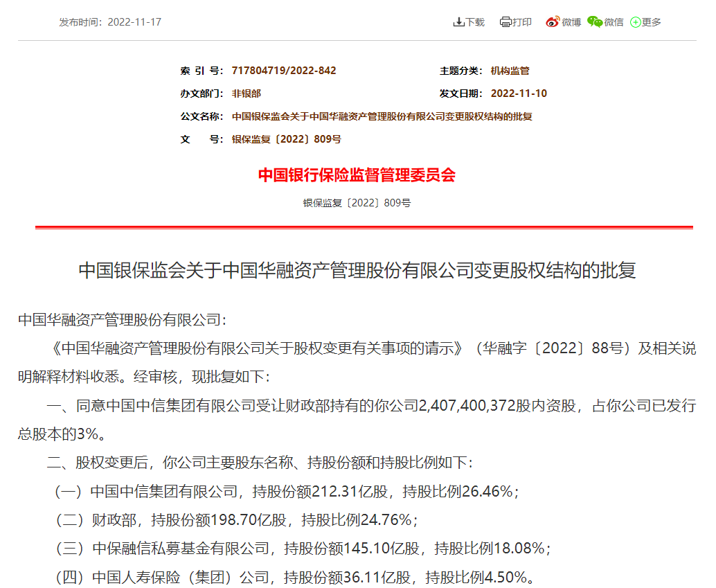Click the 办文部门 label
Viewport: 716px width, 588px height.
(202, 93)
